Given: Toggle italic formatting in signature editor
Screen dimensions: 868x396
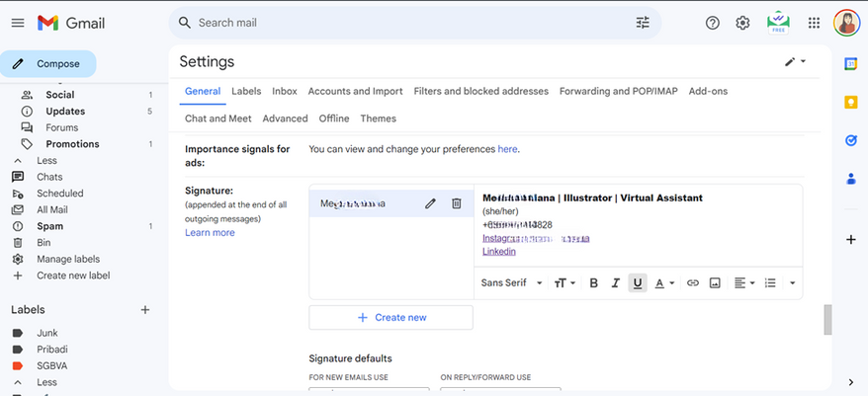Looking at the screenshot, I should click(x=615, y=283).
